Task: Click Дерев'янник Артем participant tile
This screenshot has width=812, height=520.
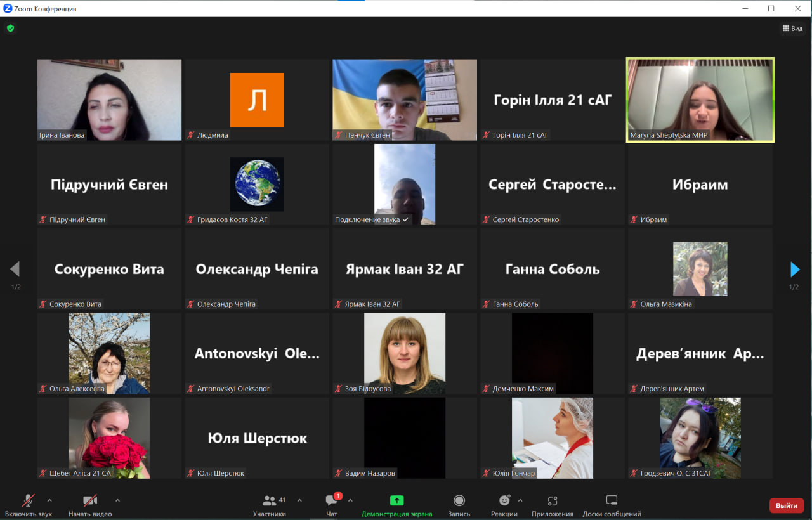Action: pyautogui.click(x=700, y=353)
